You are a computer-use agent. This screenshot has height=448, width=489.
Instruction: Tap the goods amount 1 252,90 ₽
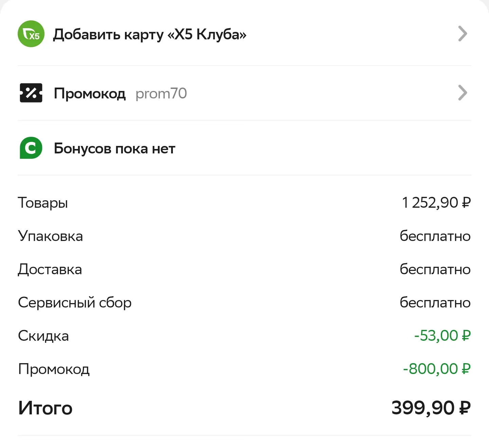pyautogui.click(x=436, y=203)
